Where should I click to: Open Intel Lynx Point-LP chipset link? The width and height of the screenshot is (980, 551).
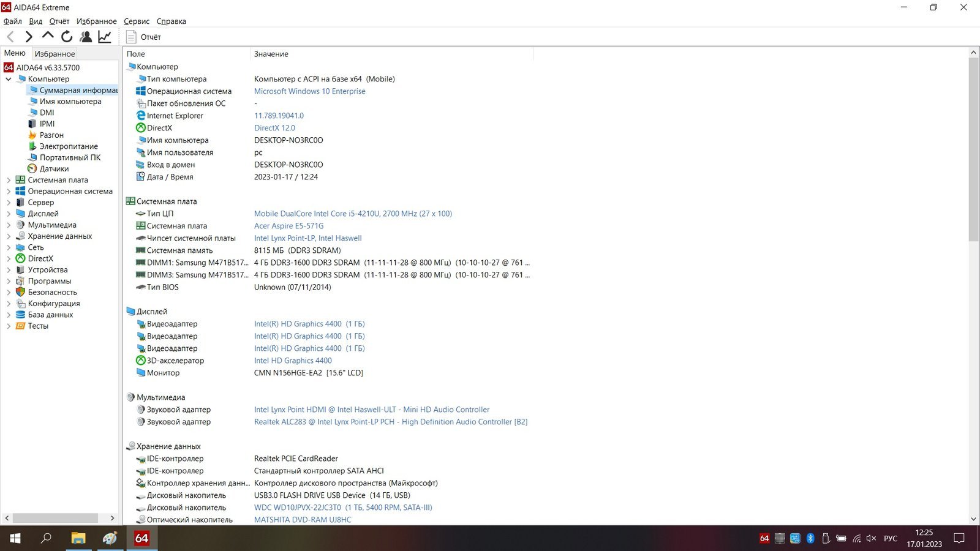click(x=307, y=238)
